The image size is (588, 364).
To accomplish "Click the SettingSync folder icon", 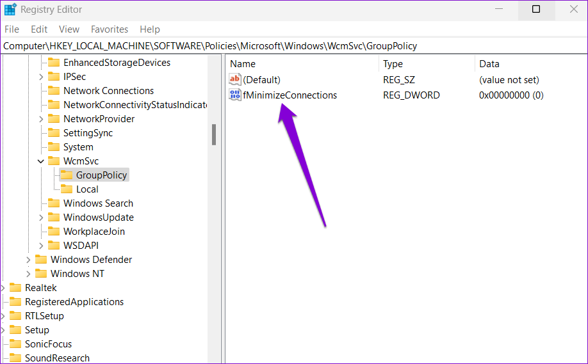I will point(54,133).
